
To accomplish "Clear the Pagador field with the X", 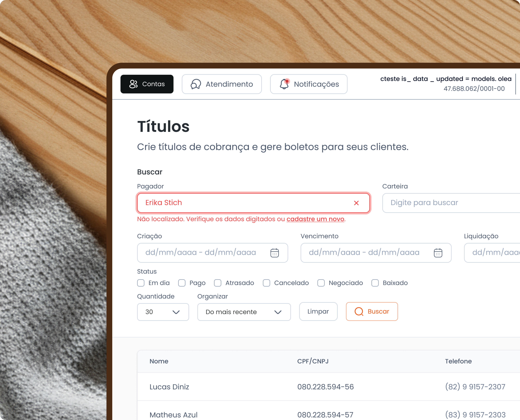I will tap(356, 203).
